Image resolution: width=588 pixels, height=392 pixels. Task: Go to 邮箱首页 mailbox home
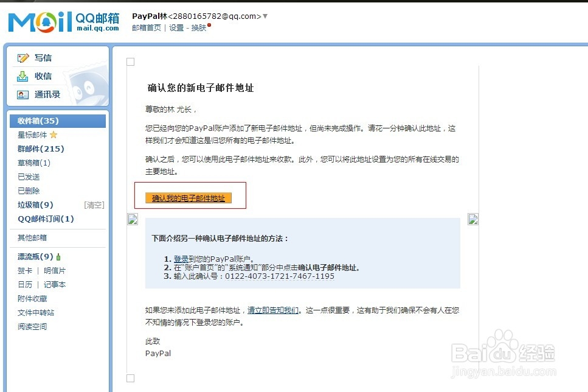[146, 28]
